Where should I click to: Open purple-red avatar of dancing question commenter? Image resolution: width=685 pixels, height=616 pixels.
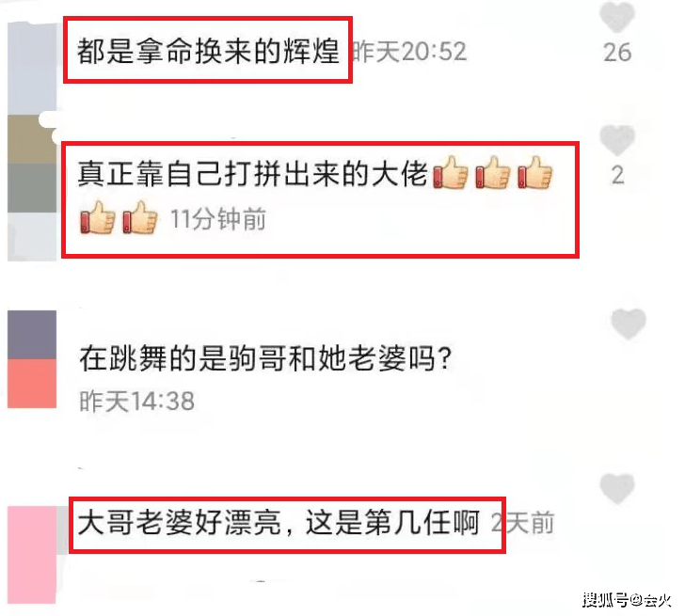(32, 359)
